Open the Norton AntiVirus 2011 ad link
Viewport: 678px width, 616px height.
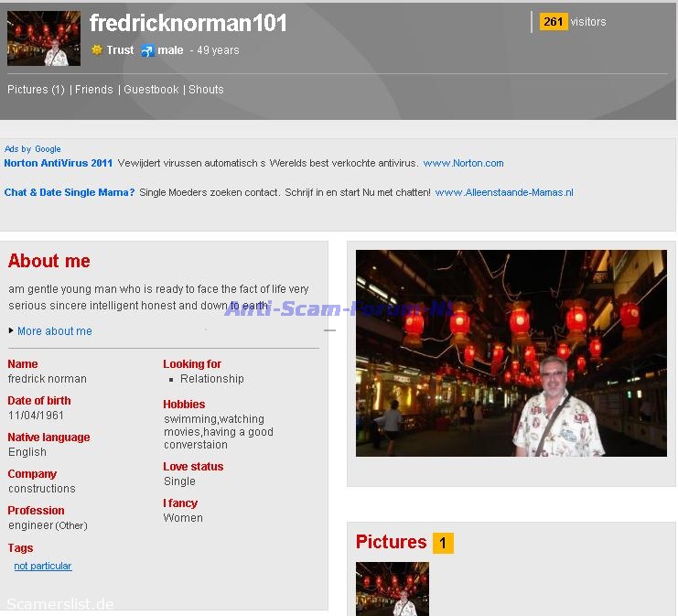[59, 164]
